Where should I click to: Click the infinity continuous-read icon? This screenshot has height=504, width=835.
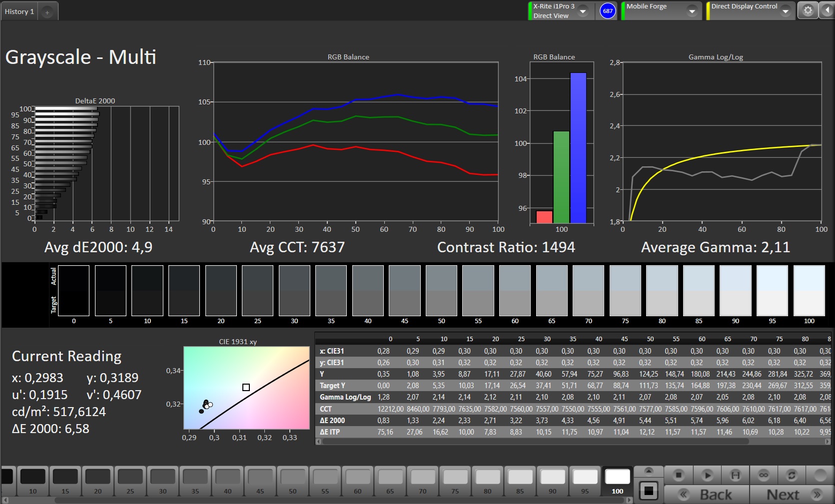(x=764, y=475)
